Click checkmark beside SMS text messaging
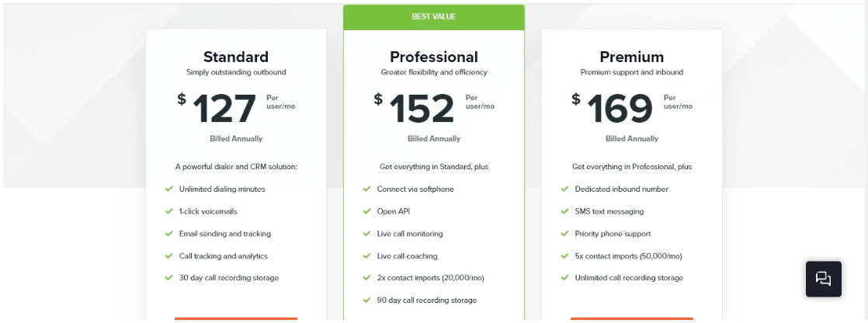The width and height of the screenshot is (868, 323). (564, 211)
